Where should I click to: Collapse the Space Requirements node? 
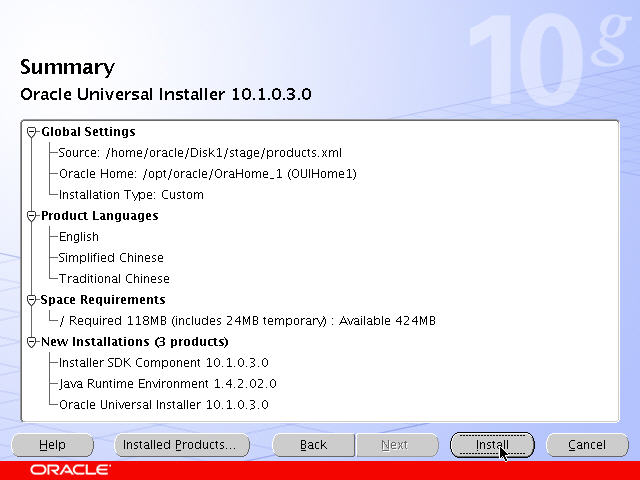[31, 300]
